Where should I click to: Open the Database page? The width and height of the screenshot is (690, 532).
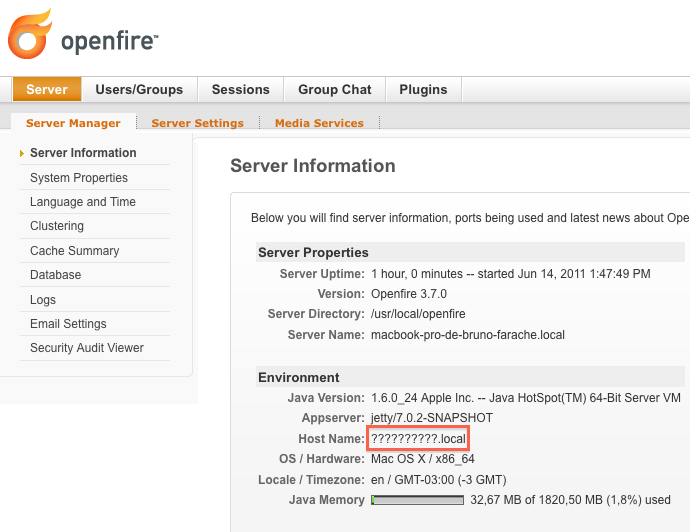click(x=55, y=275)
